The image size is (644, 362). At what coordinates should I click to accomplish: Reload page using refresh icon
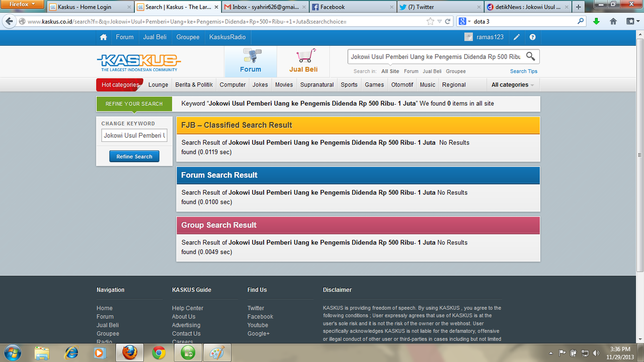click(448, 22)
